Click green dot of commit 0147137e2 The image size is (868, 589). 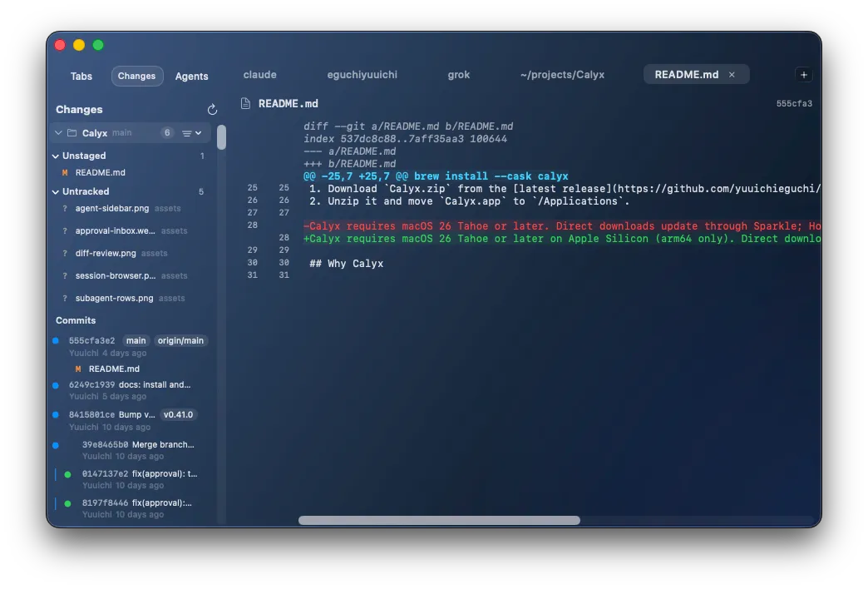67,474
